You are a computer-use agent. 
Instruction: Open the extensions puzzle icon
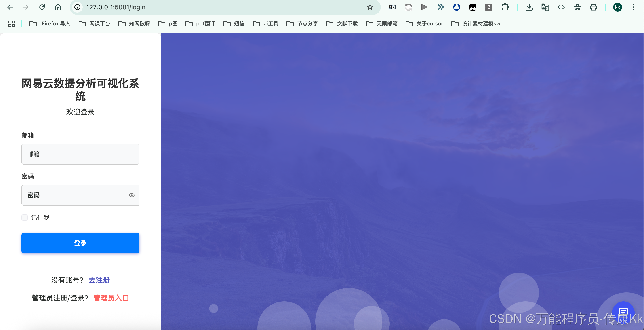(x=505, y=7)
